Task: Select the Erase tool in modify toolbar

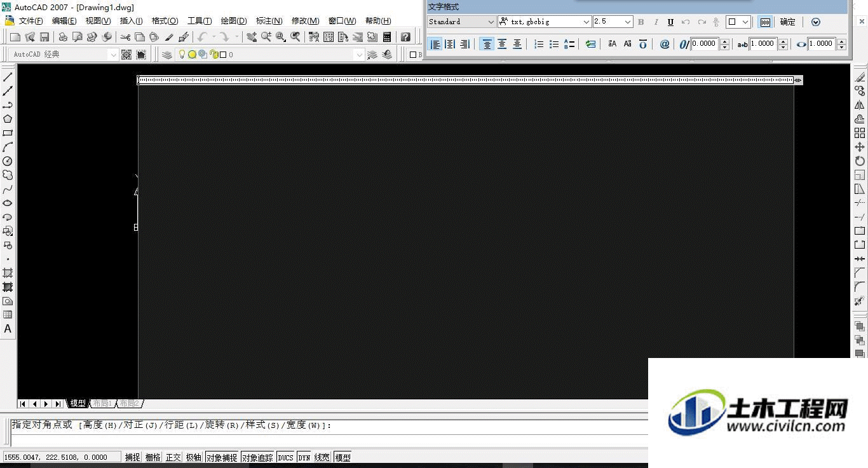Action: click(x=860, y=77)
